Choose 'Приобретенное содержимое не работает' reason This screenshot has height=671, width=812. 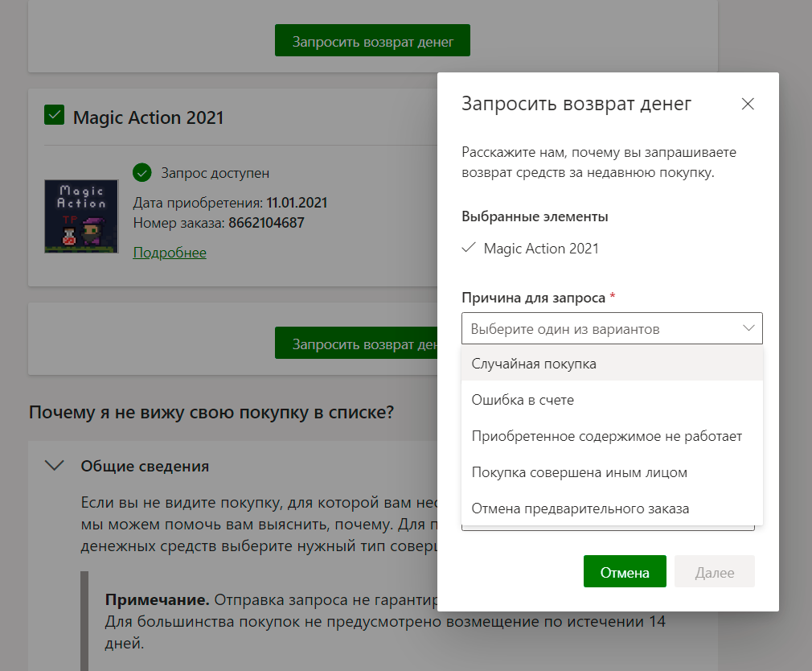[x=612, y=436]
